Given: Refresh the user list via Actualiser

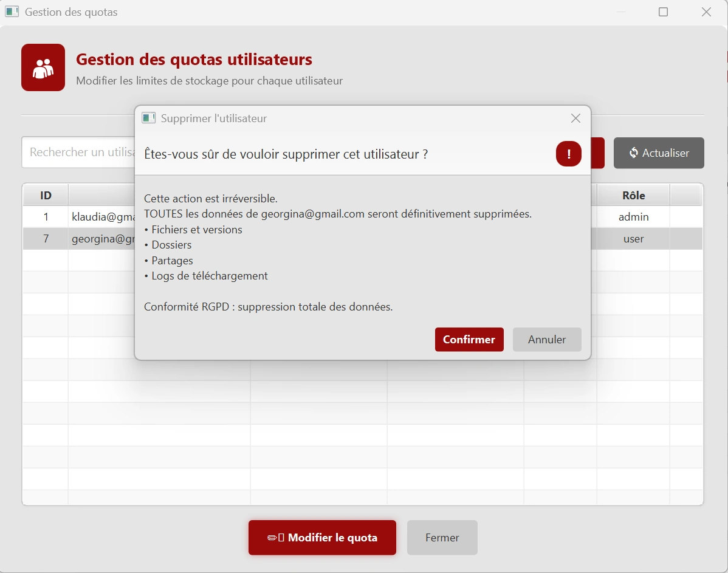Looking at the screenshot, I should point(659,153).
